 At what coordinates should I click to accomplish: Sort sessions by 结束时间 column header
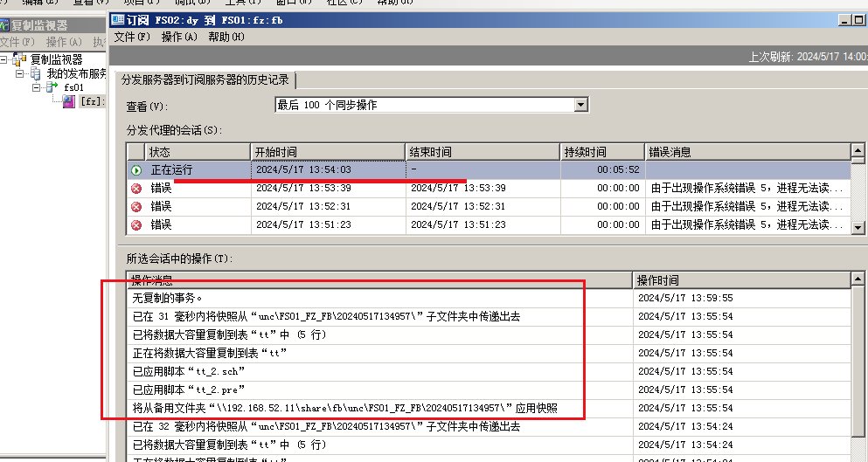[x=483, y=152]
